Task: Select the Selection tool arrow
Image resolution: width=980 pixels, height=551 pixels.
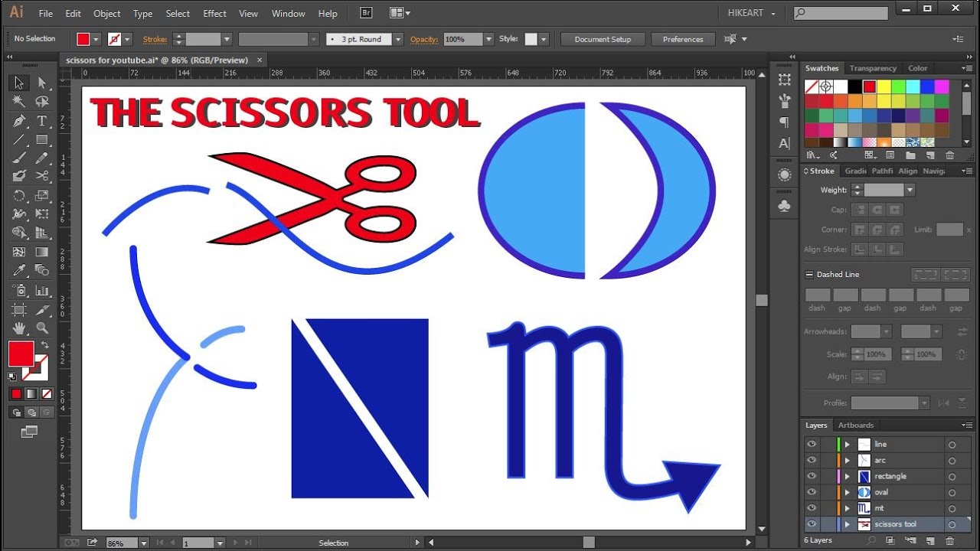Action: (19, 83)
